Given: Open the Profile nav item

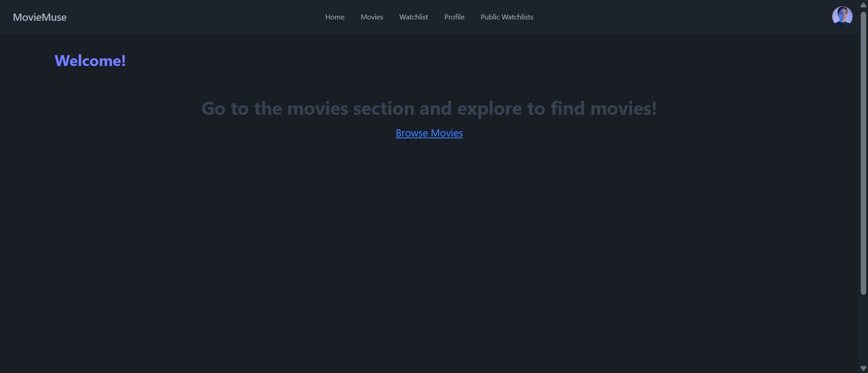Looking at the screenshot, I should (x=454, y=17).
